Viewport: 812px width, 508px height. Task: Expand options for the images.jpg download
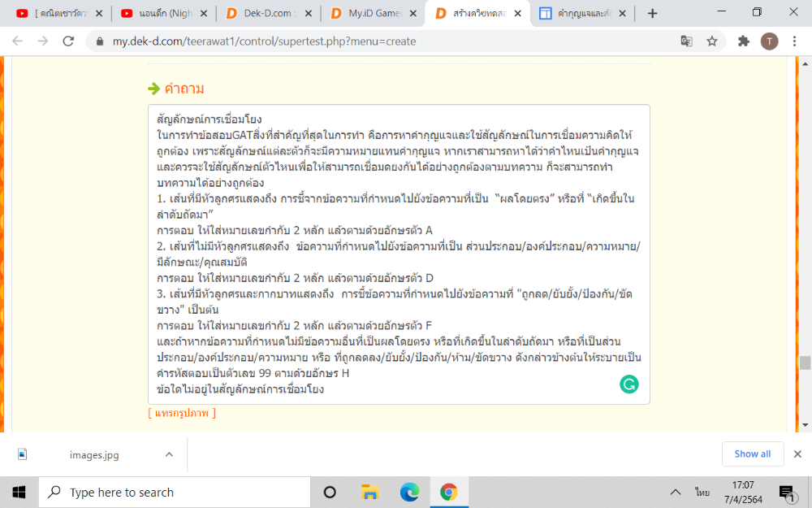169,454
